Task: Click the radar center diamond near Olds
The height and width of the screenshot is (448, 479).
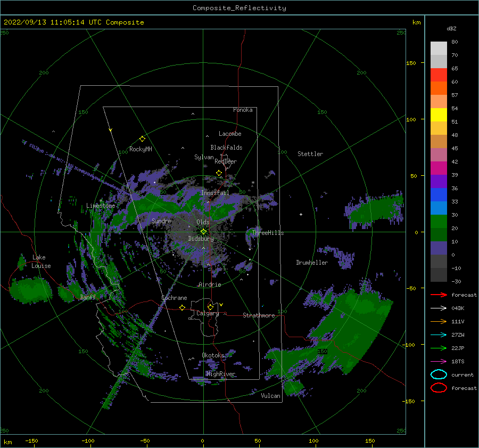Action: 203,232
